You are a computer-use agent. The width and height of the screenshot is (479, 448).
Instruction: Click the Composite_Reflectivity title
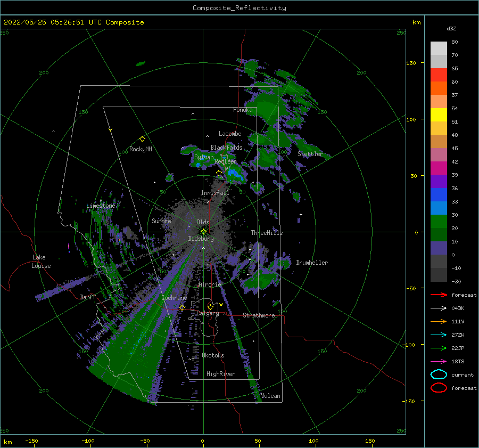coord(240,8)
